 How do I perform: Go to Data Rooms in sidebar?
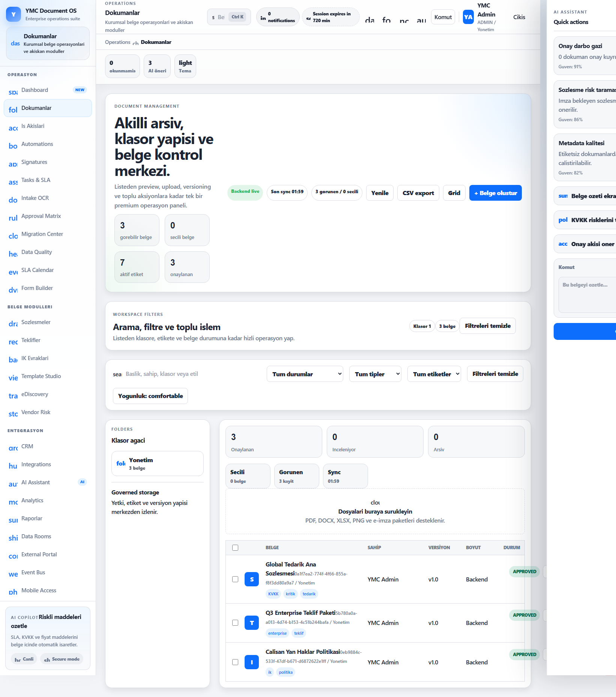tap(48, 536)
